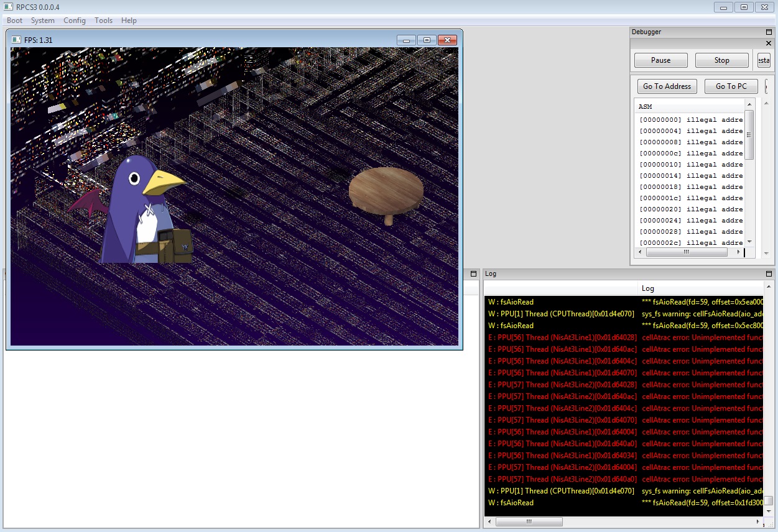This screenshot has width=778, height=532.
Task: Select the ASM line at address 00000010
Action: click(x=690, y=165)
